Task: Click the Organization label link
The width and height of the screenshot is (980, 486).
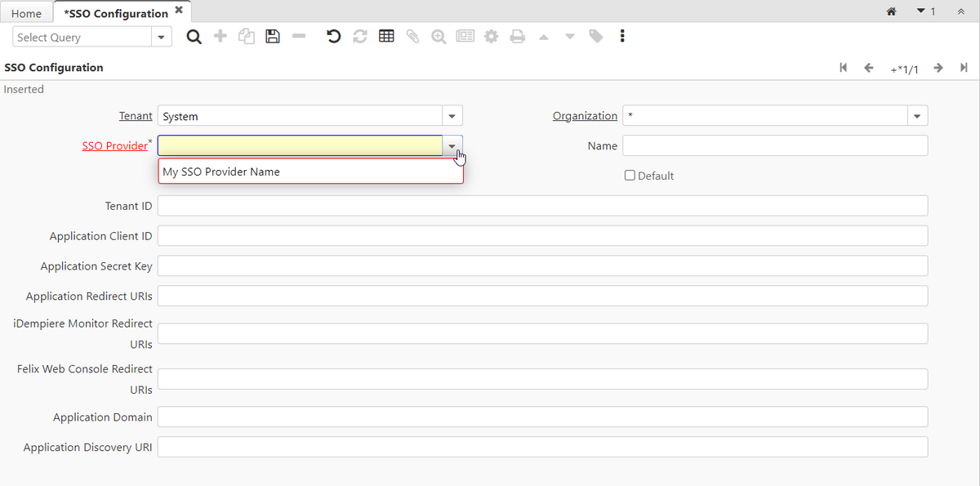Action: click(585, 116)
